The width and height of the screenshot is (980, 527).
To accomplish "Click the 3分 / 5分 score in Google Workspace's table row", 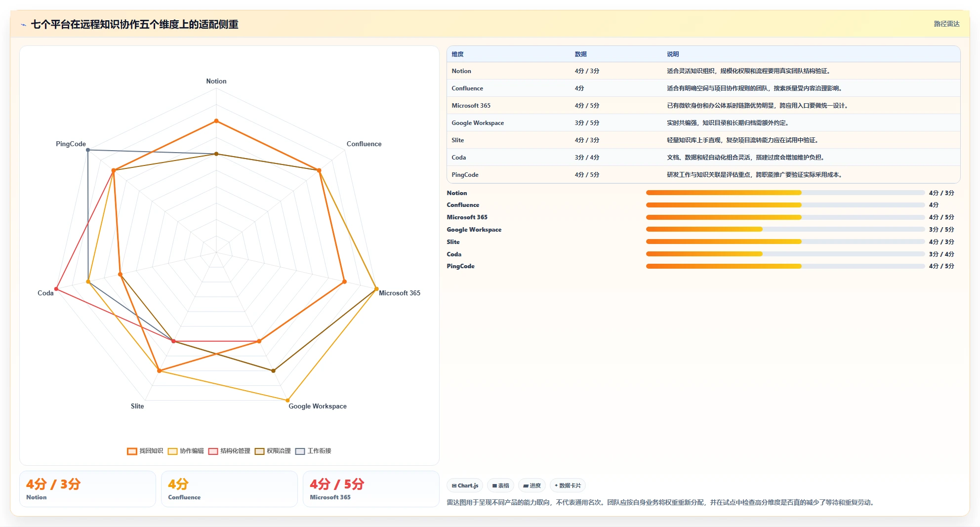I will click(x=587, y=123).
